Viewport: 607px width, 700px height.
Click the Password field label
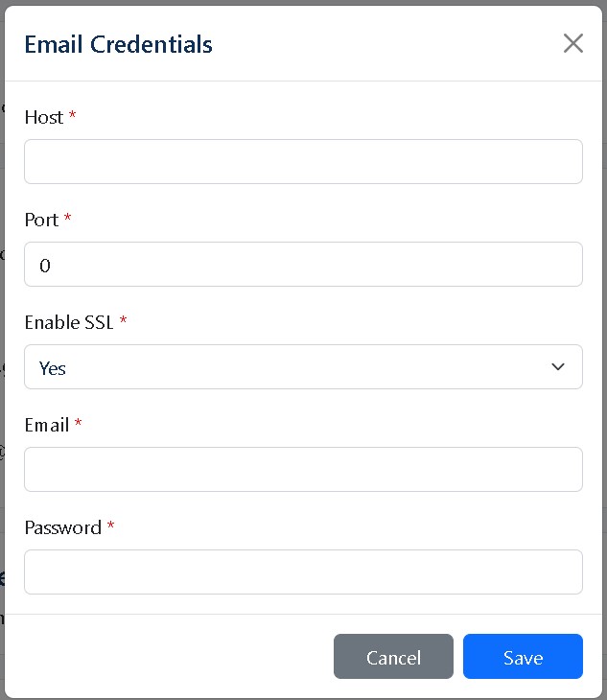coord(63,527)
